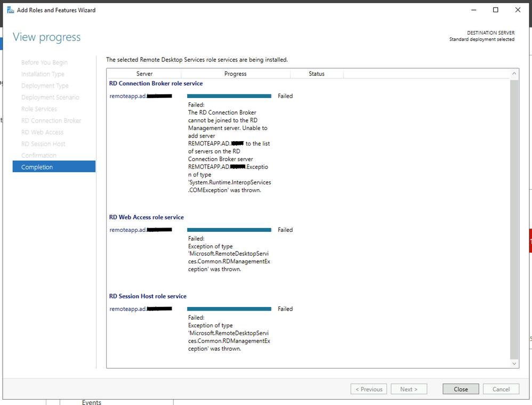Select the Installation Type step

(x=43, y=74)
